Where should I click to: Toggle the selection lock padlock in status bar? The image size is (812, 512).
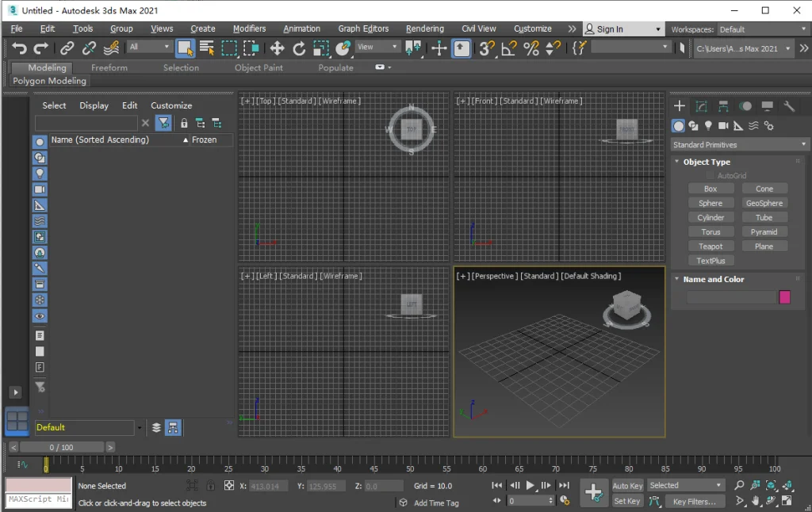pyautogui.click(x=210, y=486)
